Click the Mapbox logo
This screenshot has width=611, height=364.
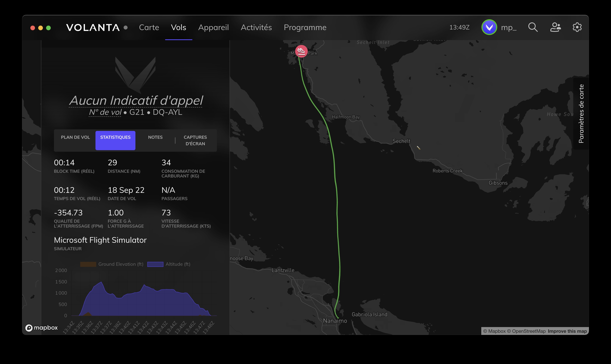(x=42, y=328)
